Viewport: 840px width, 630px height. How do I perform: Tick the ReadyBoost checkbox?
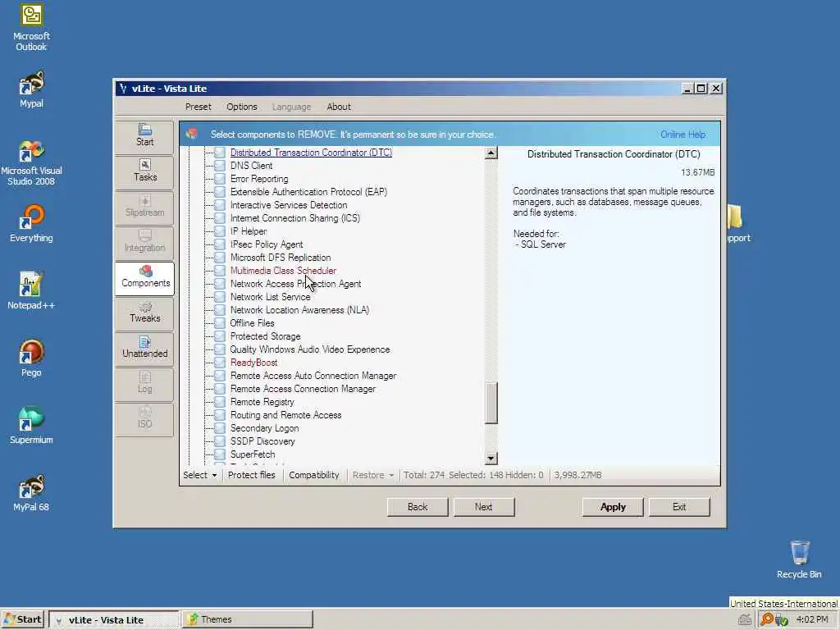click(220, 363)
